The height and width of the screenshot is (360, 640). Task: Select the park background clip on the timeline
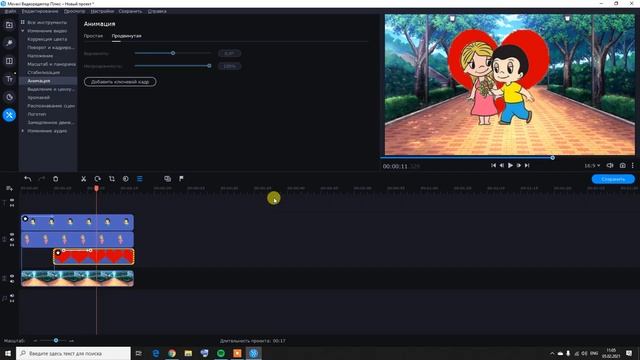[77, 278]
